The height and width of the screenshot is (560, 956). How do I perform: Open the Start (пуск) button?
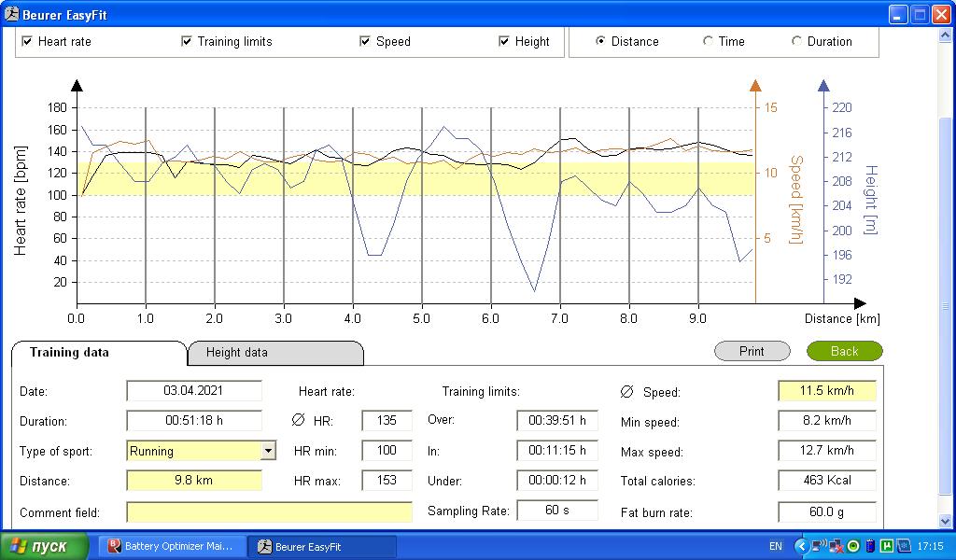coord(45,546)
